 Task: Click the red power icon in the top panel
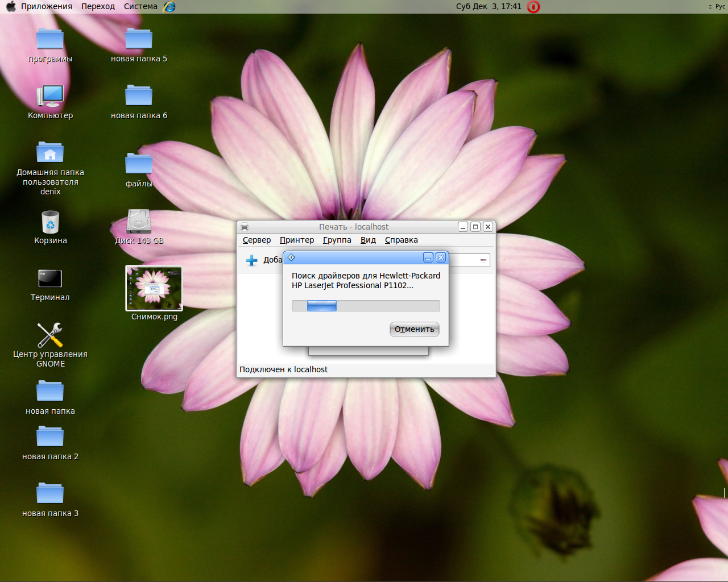(x=533, y=7)
